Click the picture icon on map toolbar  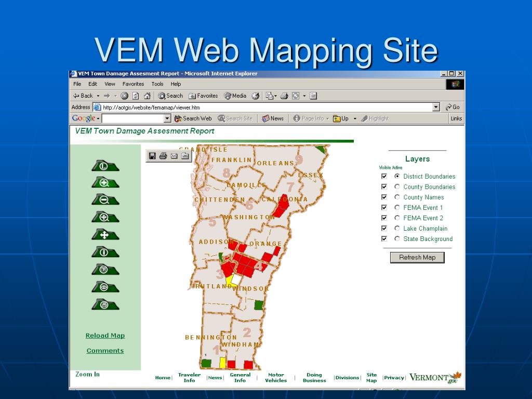(x=185, y=156)
